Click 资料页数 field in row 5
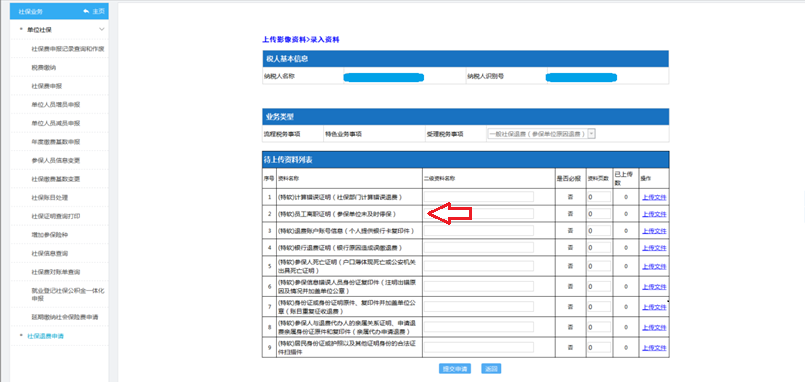805x382 pixels. point(599,266)
